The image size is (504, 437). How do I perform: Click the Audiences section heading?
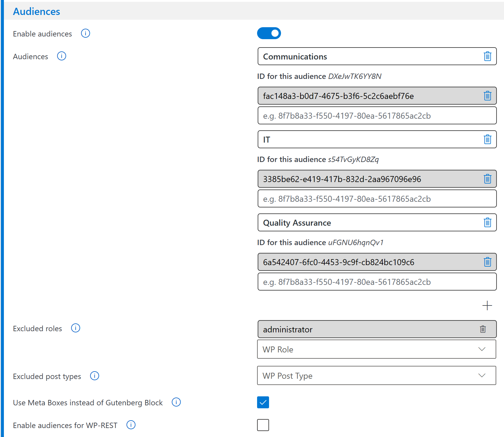coord(36,11)
